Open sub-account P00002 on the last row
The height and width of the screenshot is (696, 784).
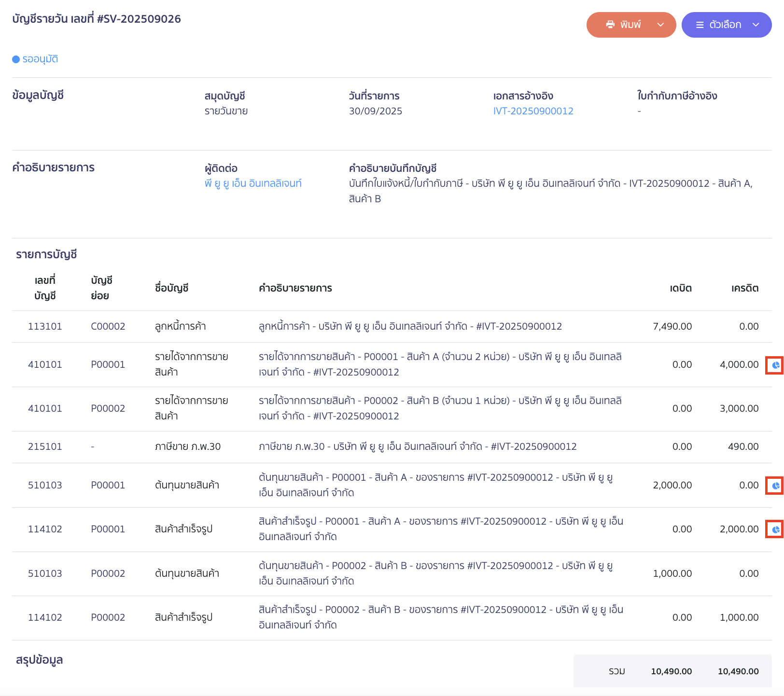[108, 617]
